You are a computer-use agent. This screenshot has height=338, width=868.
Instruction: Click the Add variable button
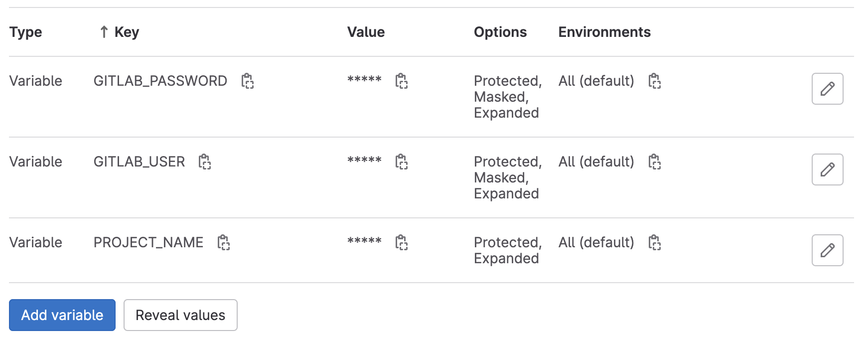click(x=62, y=315)
